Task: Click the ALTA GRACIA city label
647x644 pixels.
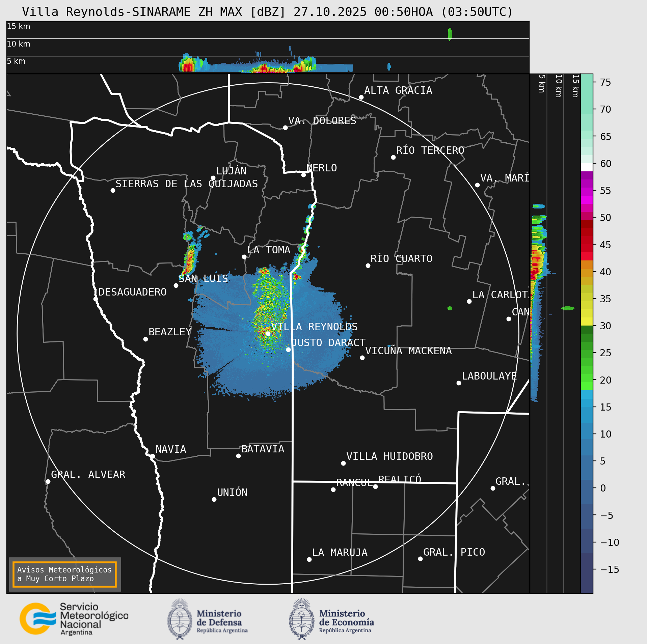Action: pos(398,90)
